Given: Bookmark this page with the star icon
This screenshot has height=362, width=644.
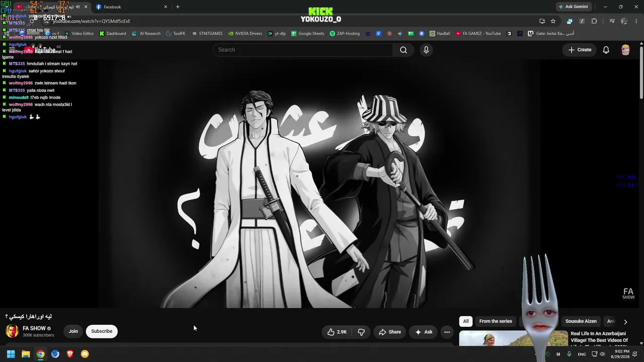Looking at the screenshot, I should (553, 21).
